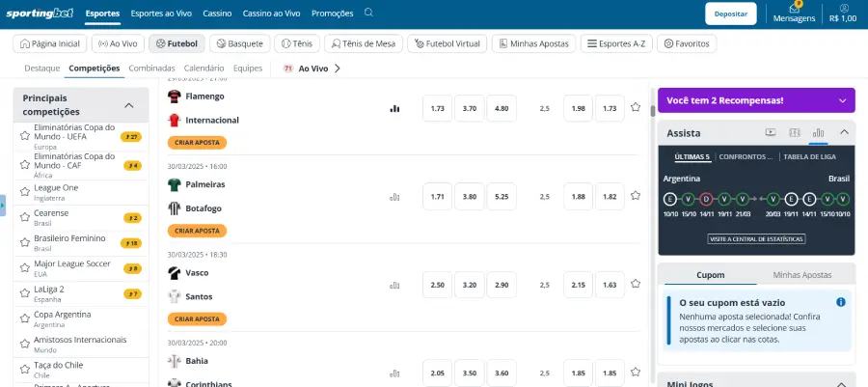Click the Sportingbet logo
Screen dimensions: 868x387
pyautogui.click(x=40, y=14)
